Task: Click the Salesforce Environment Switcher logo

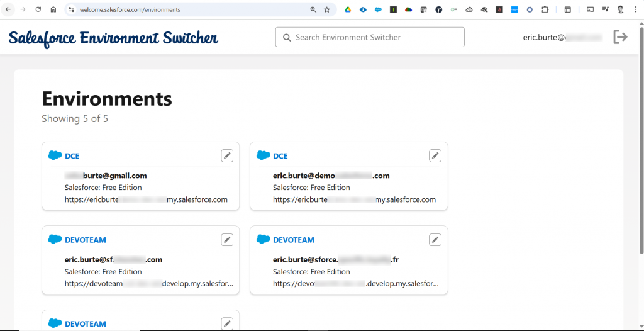Action: click(113, 38)
